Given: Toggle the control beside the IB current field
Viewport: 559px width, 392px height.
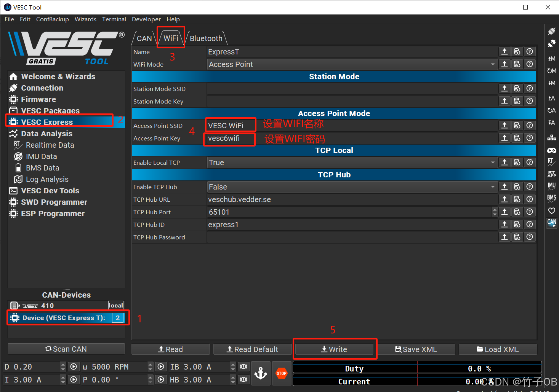Looking at the screenshot, I should [243, 367].
